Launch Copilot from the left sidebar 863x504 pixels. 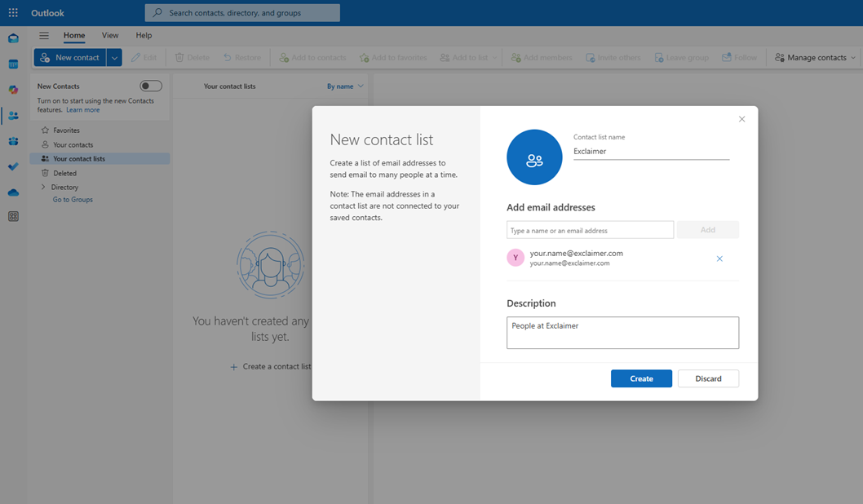coord(12,90)
